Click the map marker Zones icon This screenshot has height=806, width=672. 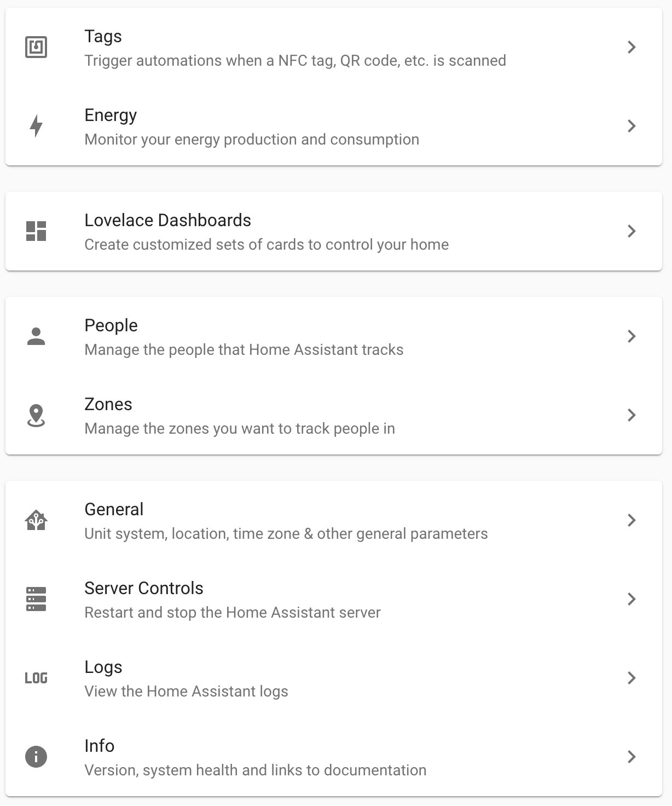tap(36, 415)
